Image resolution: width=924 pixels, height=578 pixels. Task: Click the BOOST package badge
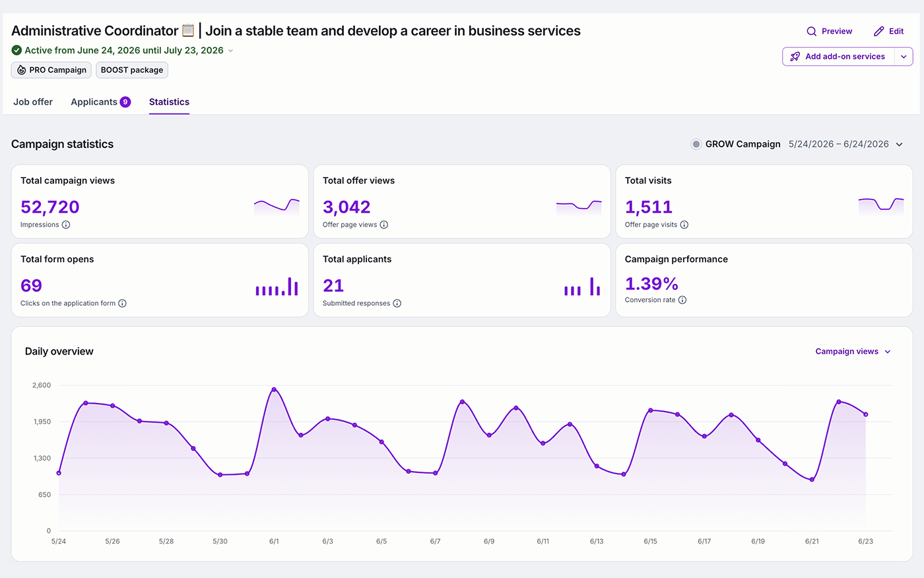pyautogui.click(x=132, y=70)
